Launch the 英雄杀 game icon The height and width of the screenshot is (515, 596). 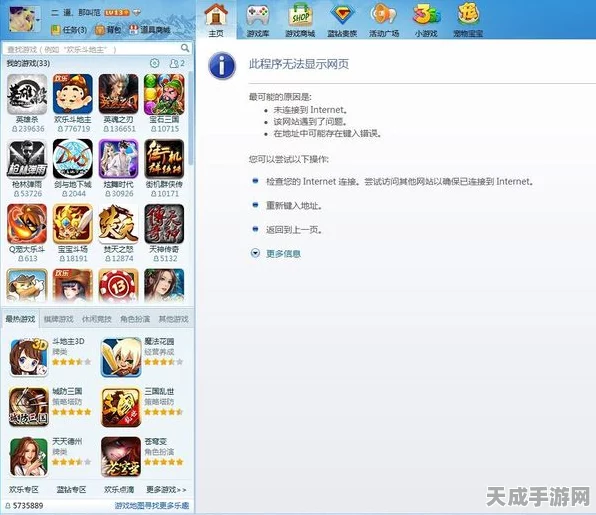[27, 94]
